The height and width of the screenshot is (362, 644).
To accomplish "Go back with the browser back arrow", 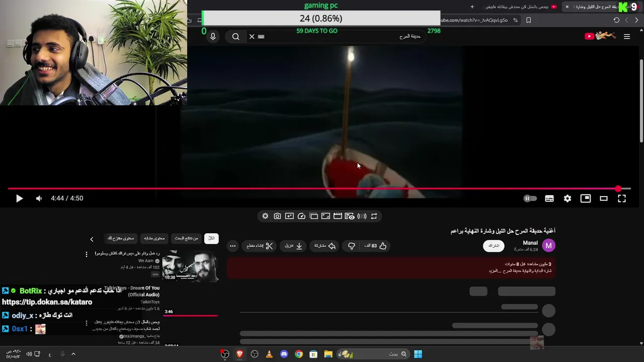I will coord(636,20).
